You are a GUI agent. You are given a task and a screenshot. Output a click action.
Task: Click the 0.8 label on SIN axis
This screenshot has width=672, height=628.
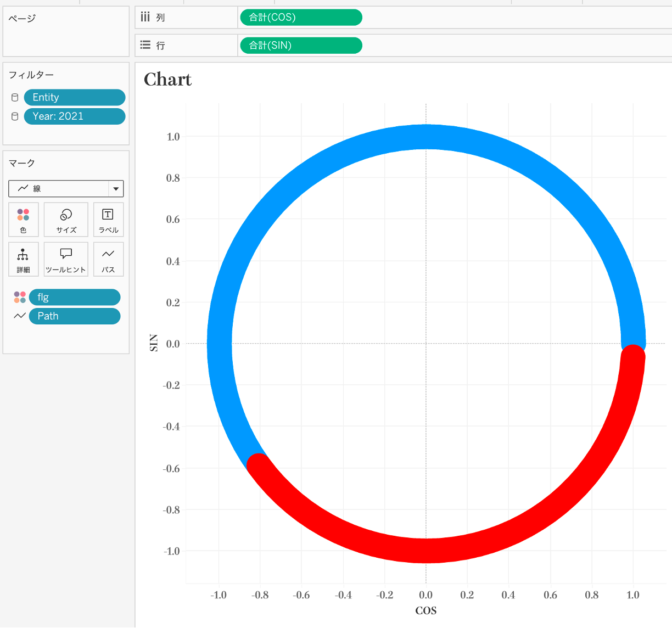tap(173, 178)
